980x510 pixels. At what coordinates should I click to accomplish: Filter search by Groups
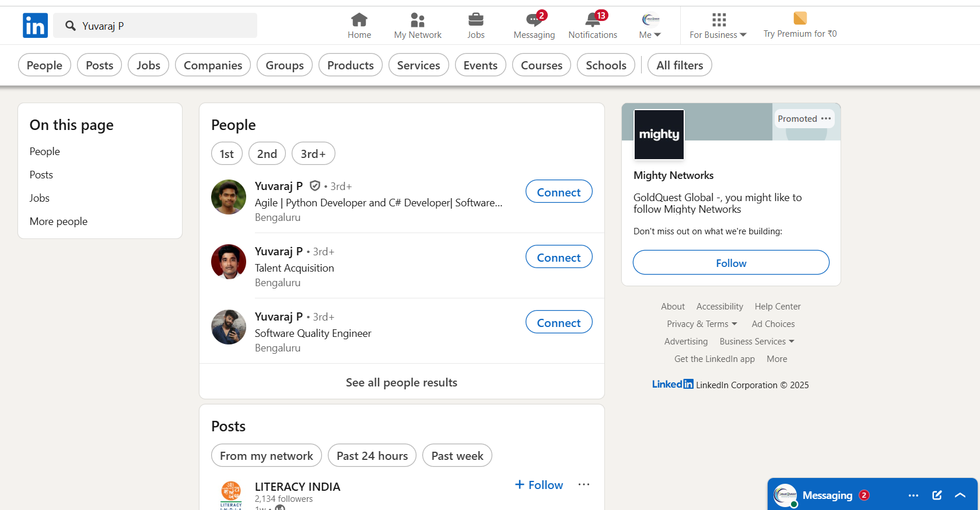[285, 65]
